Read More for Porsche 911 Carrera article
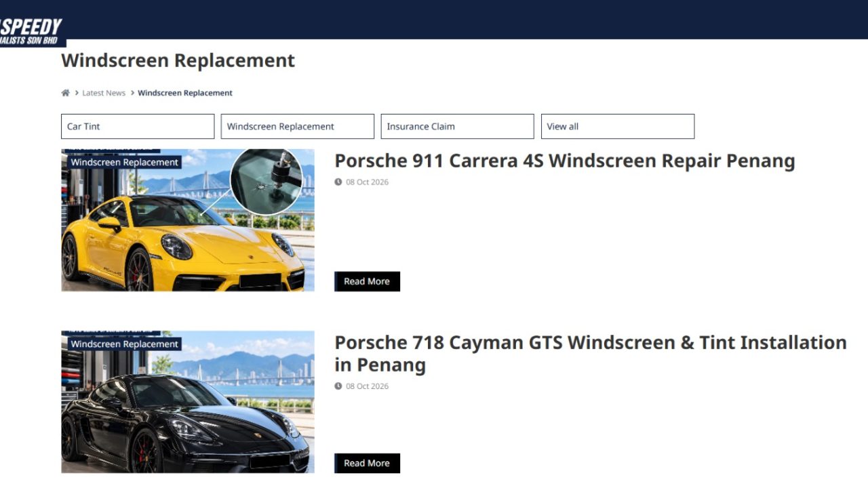Viewport: 868px width, 488px height. point(367,281)
